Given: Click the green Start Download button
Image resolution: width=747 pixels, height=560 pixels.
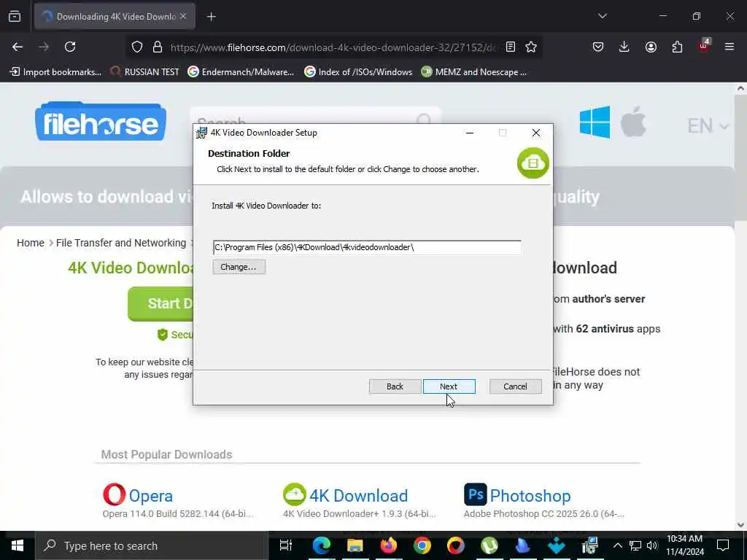Looking at the screenshot, I should pyautogui.click(x=160, y=303).
